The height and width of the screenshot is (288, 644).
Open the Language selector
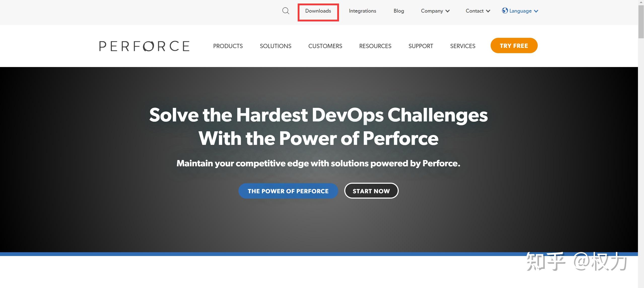520,11
